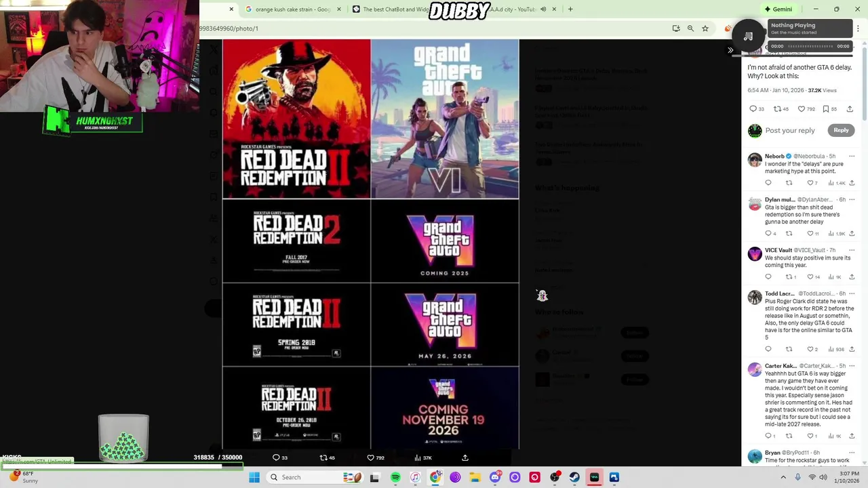Open the volume control in system tray

click(823, 477)
